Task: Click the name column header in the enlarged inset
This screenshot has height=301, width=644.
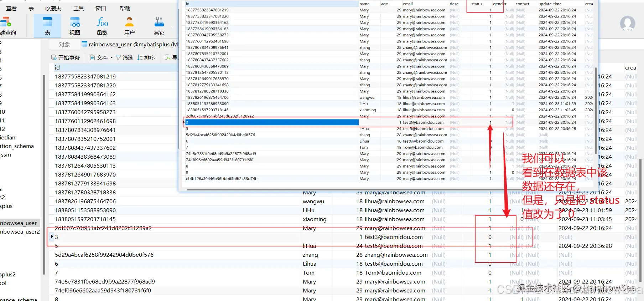Action: tap(369, 4)
